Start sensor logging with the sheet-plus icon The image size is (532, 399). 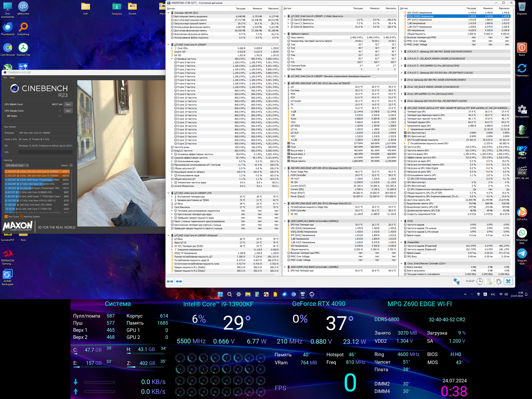pos(489,281)
